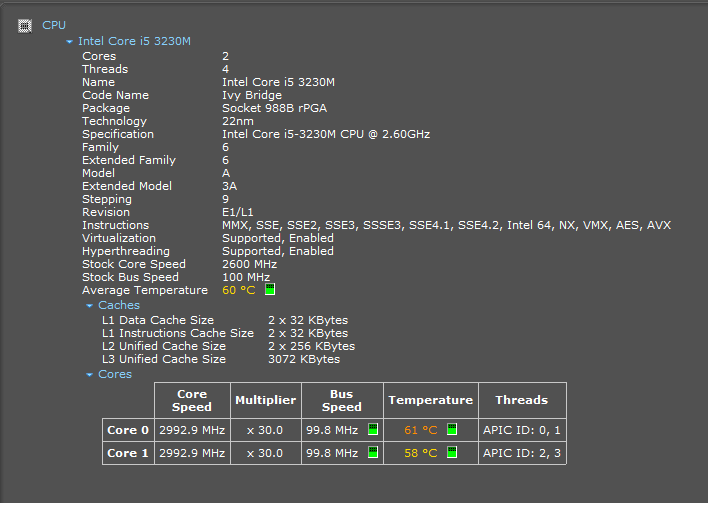Select the Threads label in the property list
Image resolution: width=719 pixels, height=508 pixels.
pos(105,69)
